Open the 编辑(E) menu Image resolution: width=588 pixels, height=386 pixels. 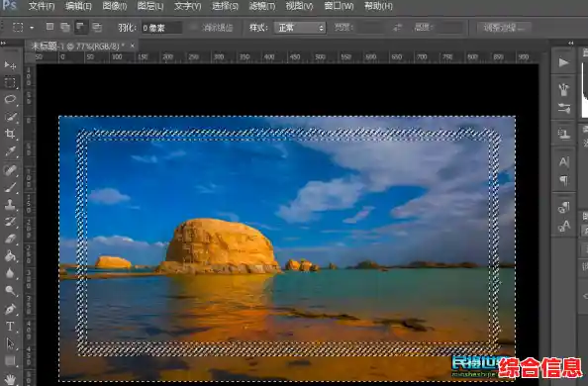click(78, 6)
